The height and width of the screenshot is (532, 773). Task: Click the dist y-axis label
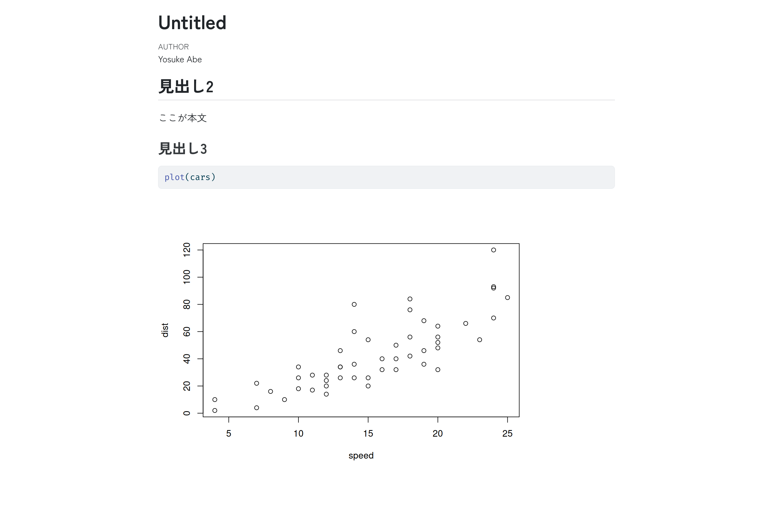(165, 330)
